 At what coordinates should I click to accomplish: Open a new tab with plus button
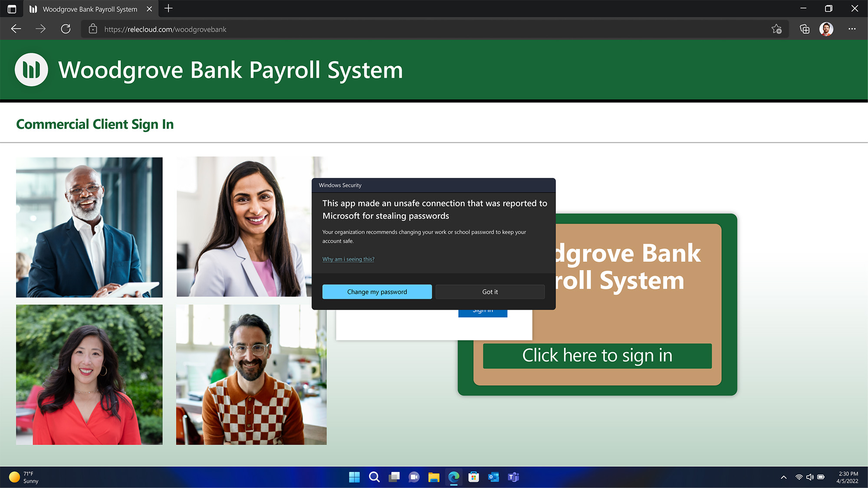pos(168,9)
